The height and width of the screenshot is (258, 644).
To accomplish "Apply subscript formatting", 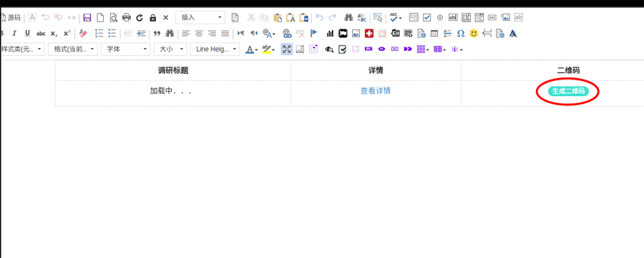I will (x=54, y=34).
